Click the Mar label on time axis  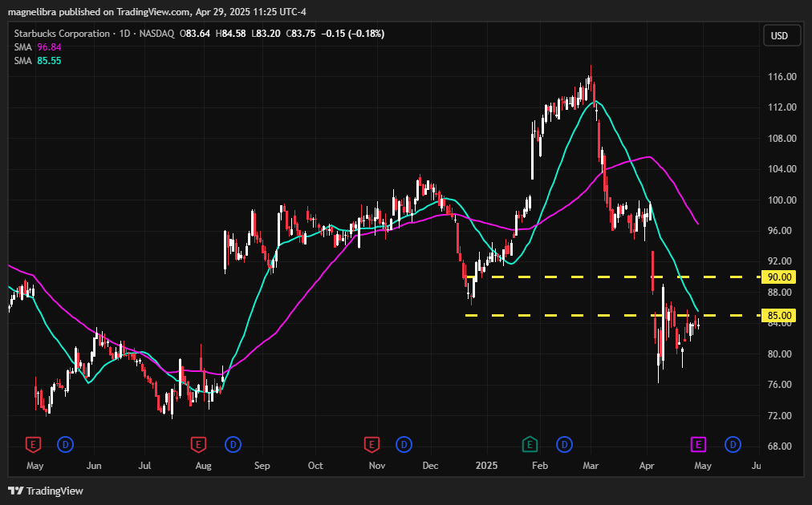tap(591, 466)
